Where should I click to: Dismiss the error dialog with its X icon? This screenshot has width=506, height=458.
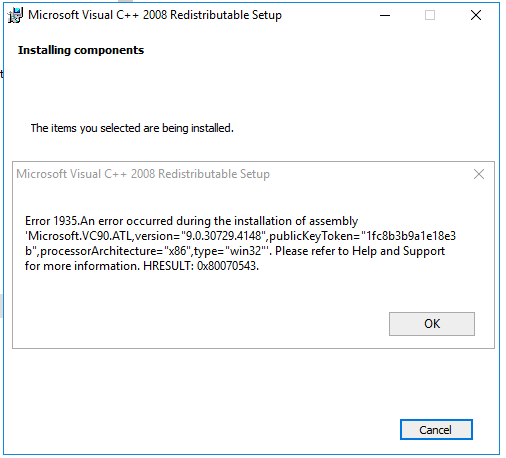479,174
